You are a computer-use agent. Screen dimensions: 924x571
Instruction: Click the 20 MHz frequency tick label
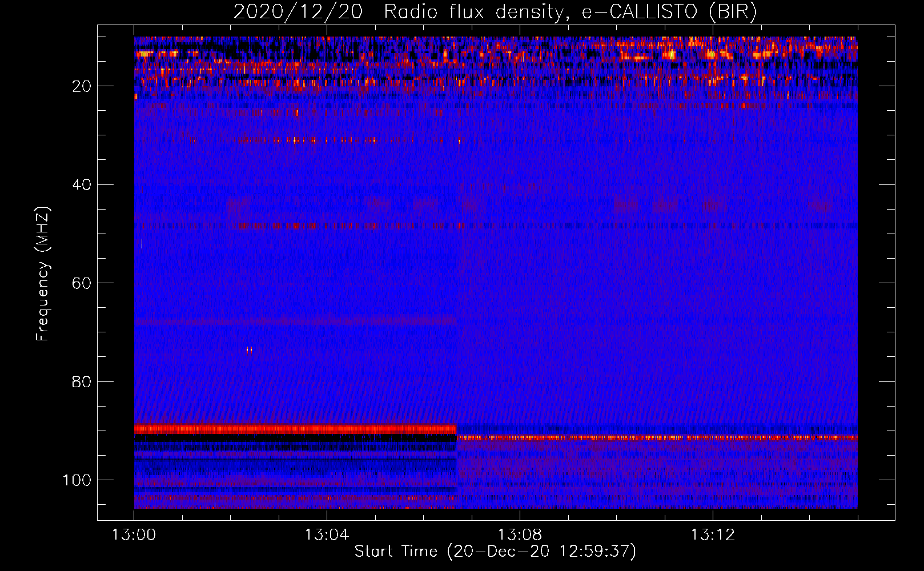[82, 86]
